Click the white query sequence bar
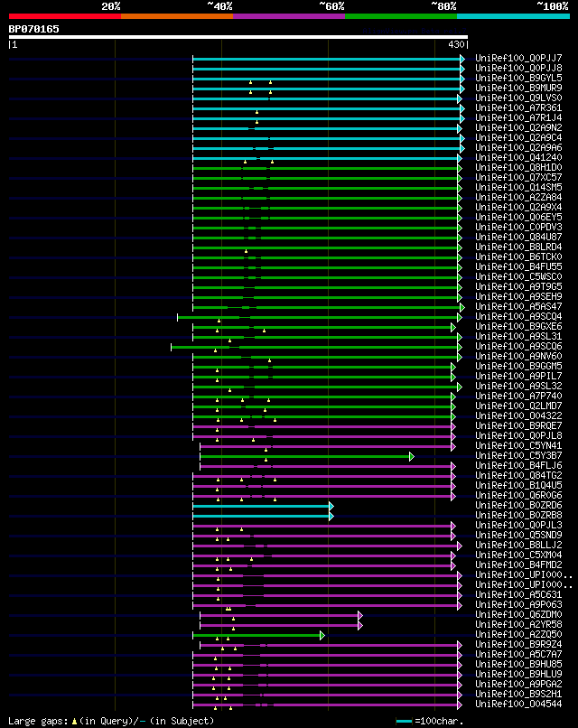This screenshot has width=578, height=728. point(238,37)
